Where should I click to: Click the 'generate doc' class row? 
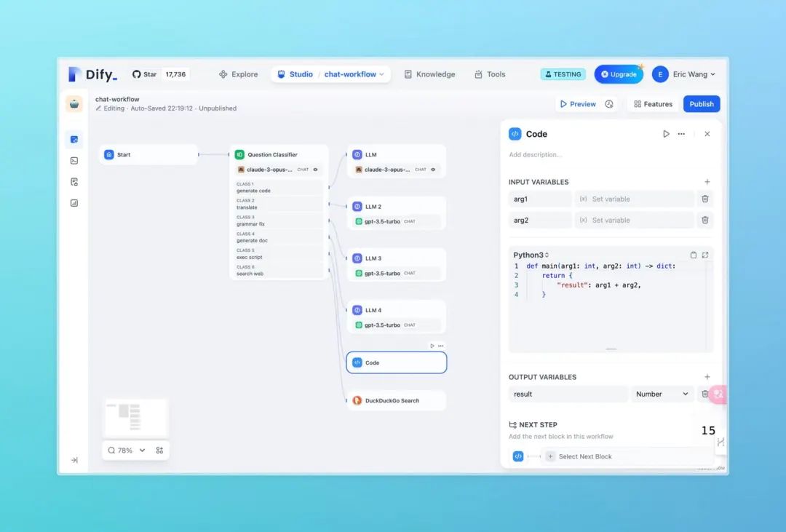(278, 237)
